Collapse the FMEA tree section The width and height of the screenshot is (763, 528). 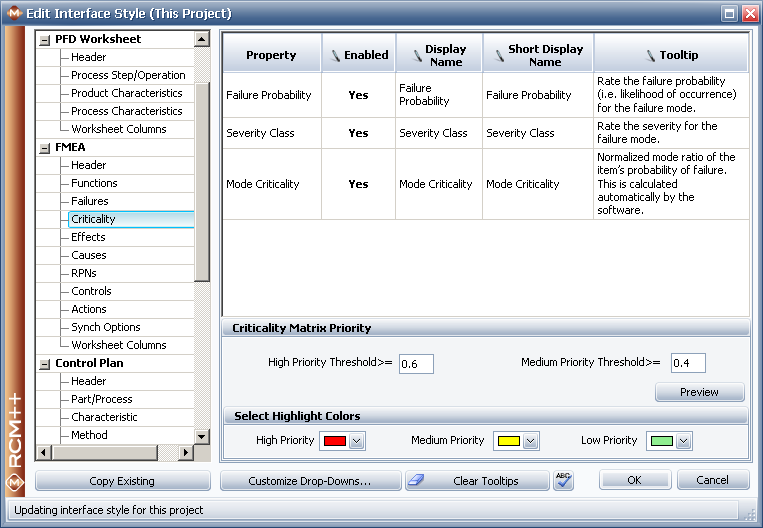(x=44, y=147)
